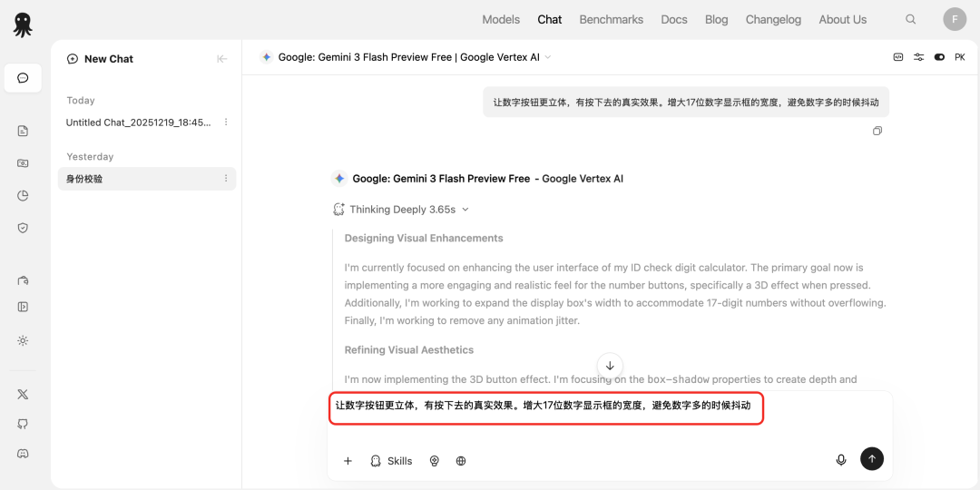Open the user avatar F menu
Screen dimensions: 980x490
click(955, 19)
